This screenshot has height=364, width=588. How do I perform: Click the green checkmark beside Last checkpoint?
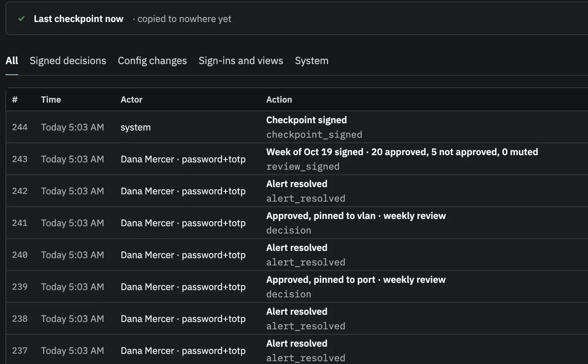[22, 19]
